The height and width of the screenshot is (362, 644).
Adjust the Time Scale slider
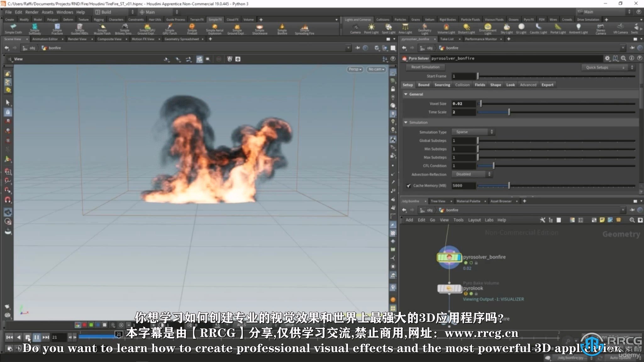coord(556,112)
